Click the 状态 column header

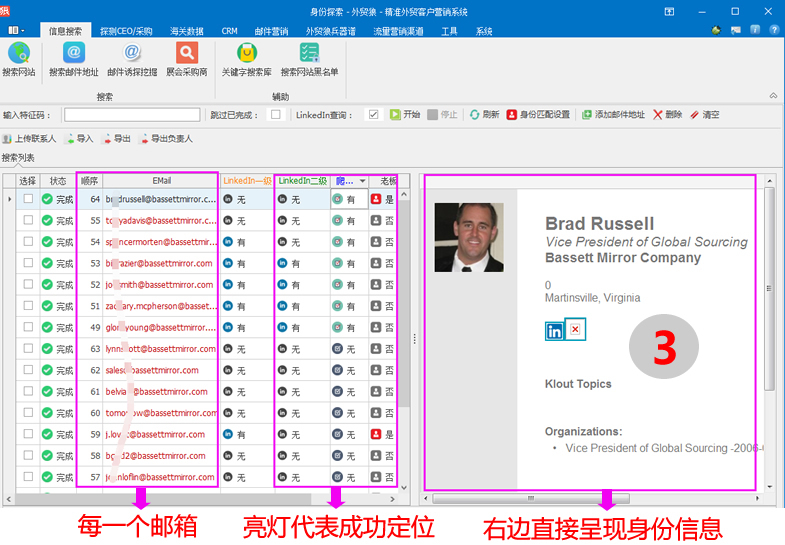click(x=58, y=181)
